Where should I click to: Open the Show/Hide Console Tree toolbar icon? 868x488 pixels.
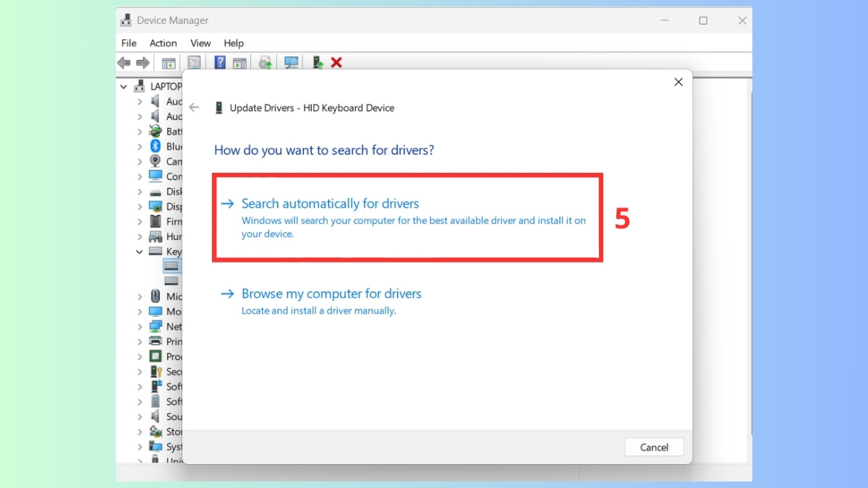[168, 62]
